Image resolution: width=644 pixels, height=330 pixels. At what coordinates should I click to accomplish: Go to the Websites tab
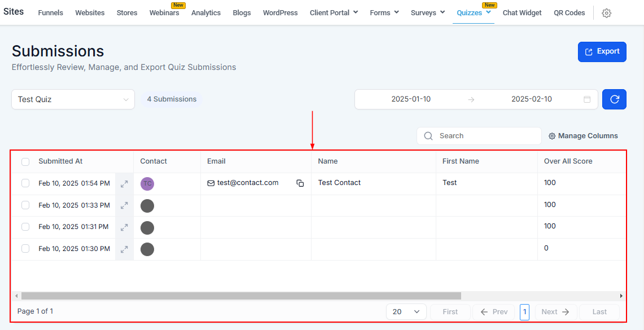(90, 13)
